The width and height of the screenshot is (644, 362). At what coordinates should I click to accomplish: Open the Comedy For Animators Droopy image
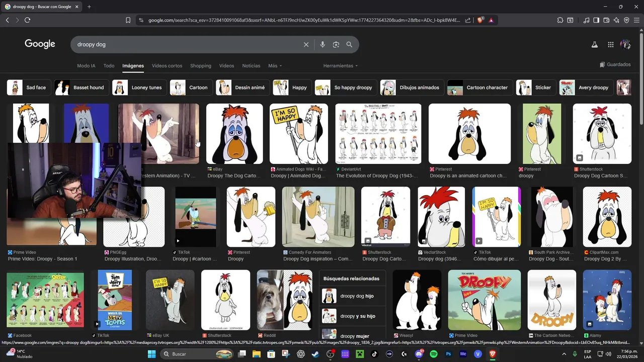click(318, 217)
